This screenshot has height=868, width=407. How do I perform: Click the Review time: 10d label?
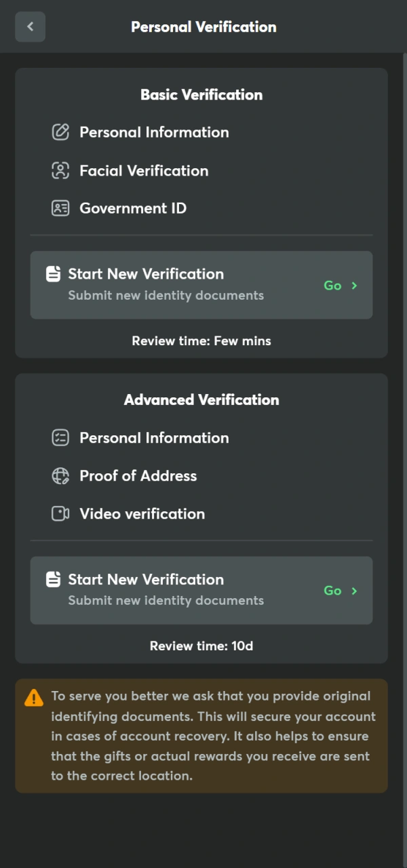(x=201, y=646)
